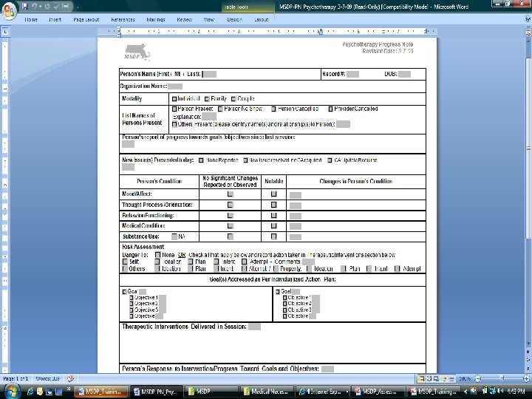Click the Organization Name form field
Screen dimensions: 532x399
175,86
